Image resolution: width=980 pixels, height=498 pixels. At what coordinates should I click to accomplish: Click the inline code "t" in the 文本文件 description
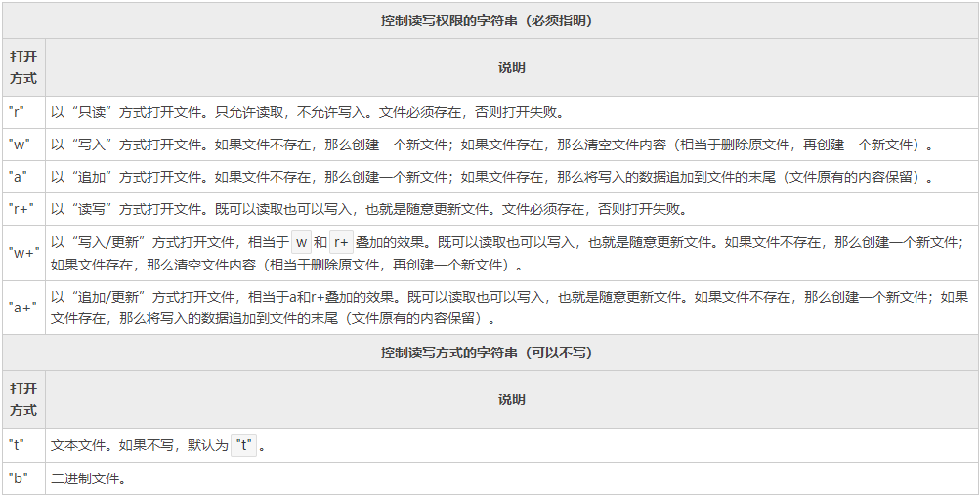coord(244,446)
